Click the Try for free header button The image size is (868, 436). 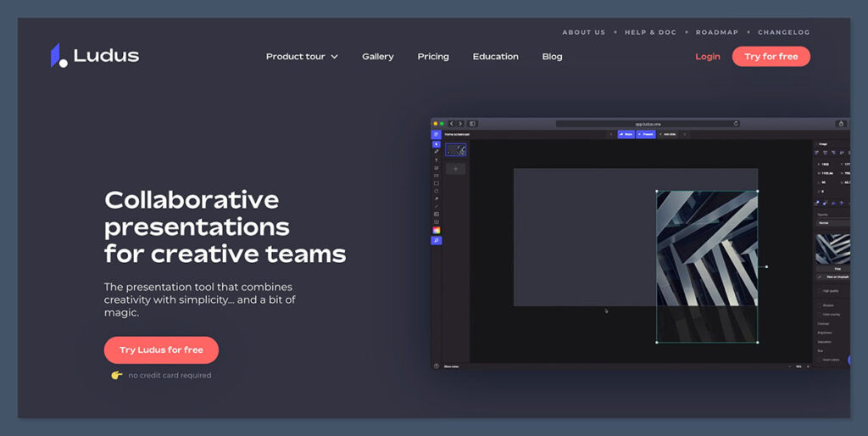point(771,57)
